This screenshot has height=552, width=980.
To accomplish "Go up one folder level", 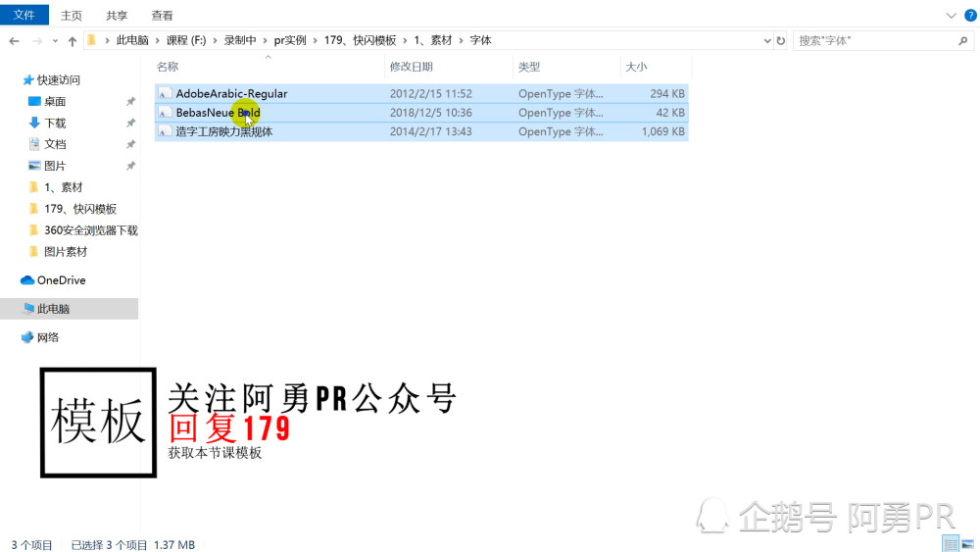I will (73, 41).
